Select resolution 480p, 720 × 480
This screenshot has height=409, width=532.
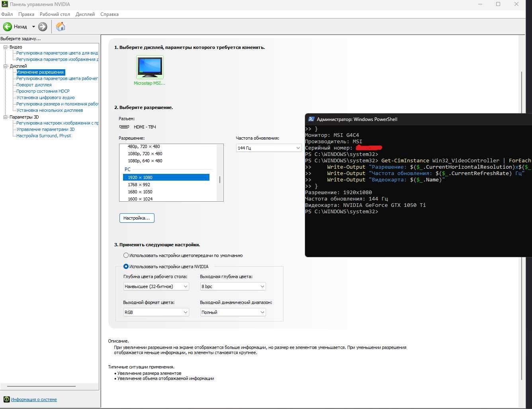coord(144,146)
